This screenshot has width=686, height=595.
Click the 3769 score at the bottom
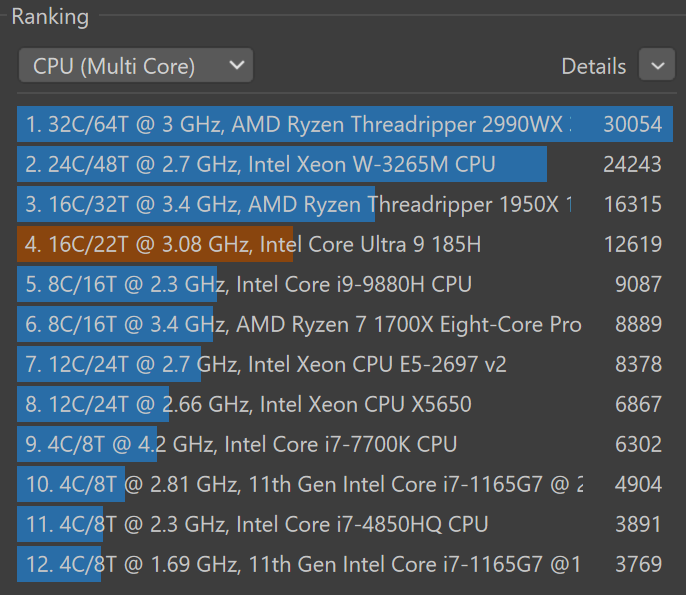pos(638,564)
